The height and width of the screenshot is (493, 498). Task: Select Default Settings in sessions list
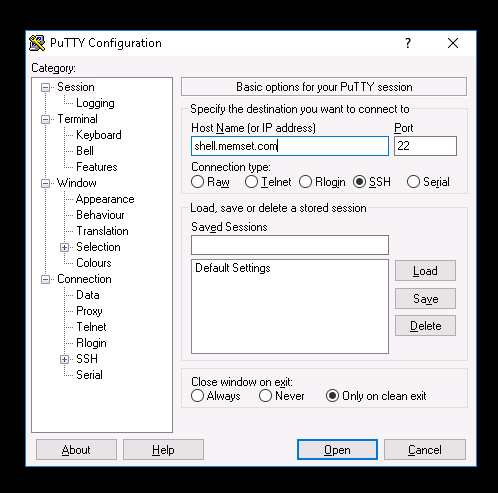coord(233,268)
